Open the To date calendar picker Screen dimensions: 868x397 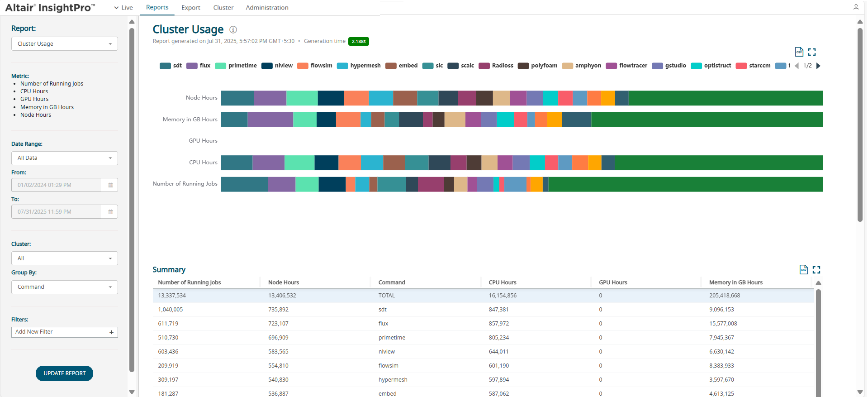pos(110,212)
